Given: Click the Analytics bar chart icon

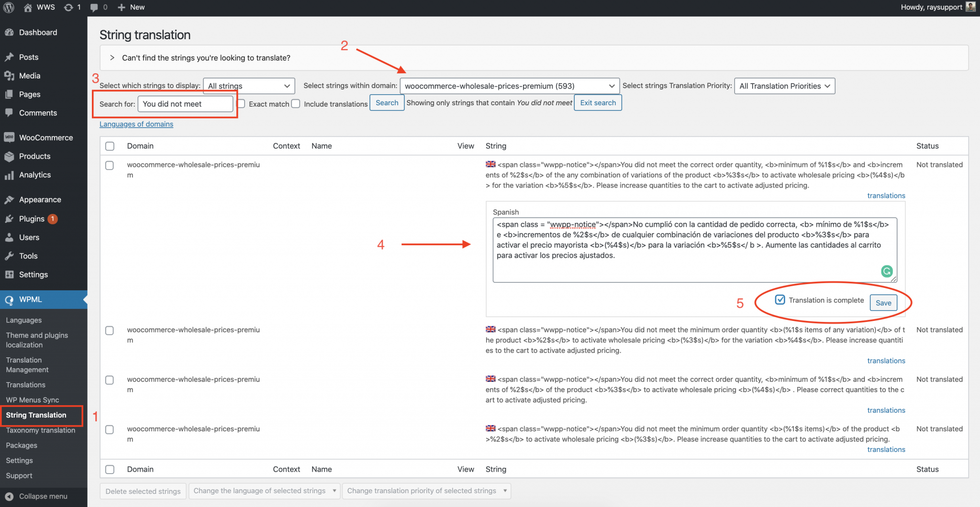Looking at the screenshot, I should (9, 175).
